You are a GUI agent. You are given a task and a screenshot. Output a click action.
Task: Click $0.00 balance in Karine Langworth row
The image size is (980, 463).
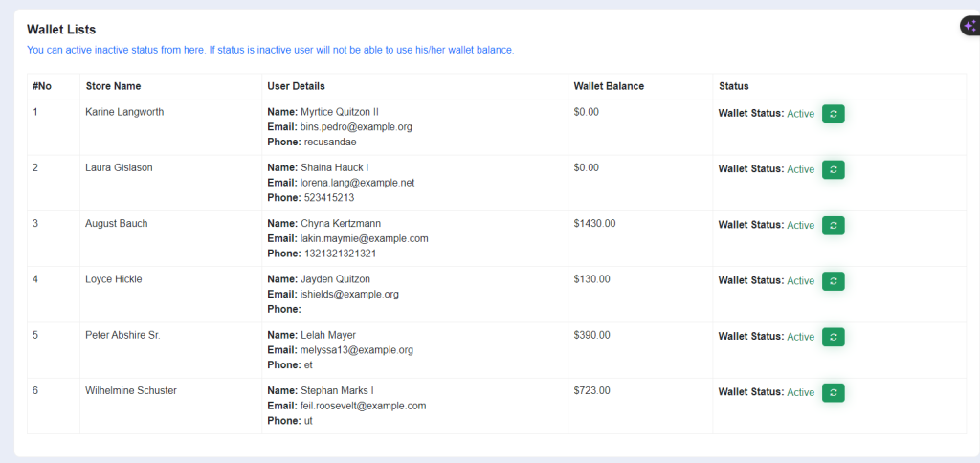(587, 112)
